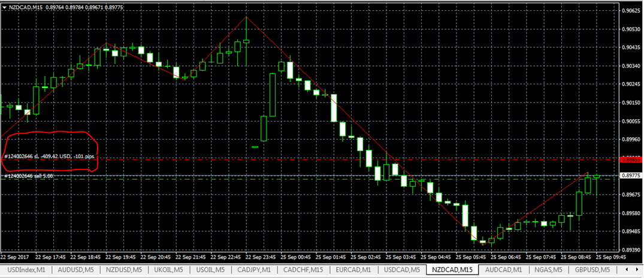
Task: Open the USOIL,M5 chart tab
Action: point(211,270)
